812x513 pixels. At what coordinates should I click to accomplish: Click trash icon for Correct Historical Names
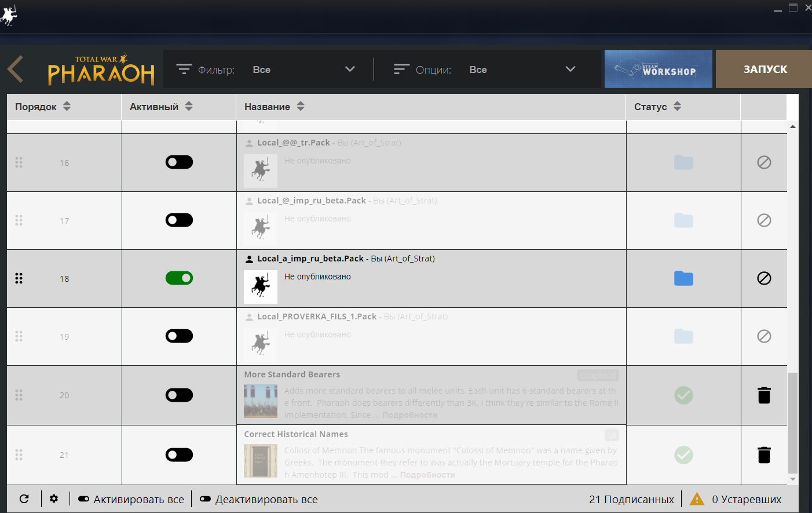pyautogui.click(x=764, y=455)
